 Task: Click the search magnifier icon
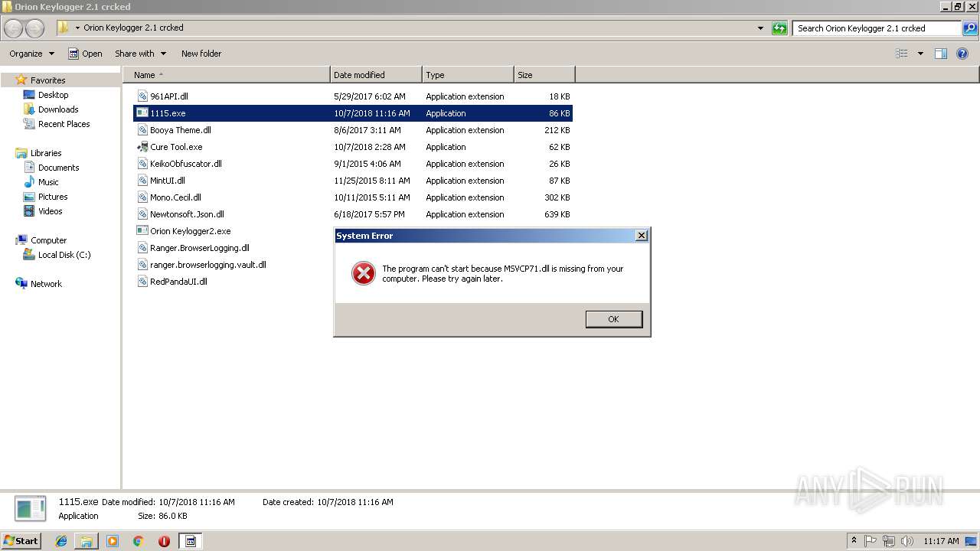[x=970, y=28]
